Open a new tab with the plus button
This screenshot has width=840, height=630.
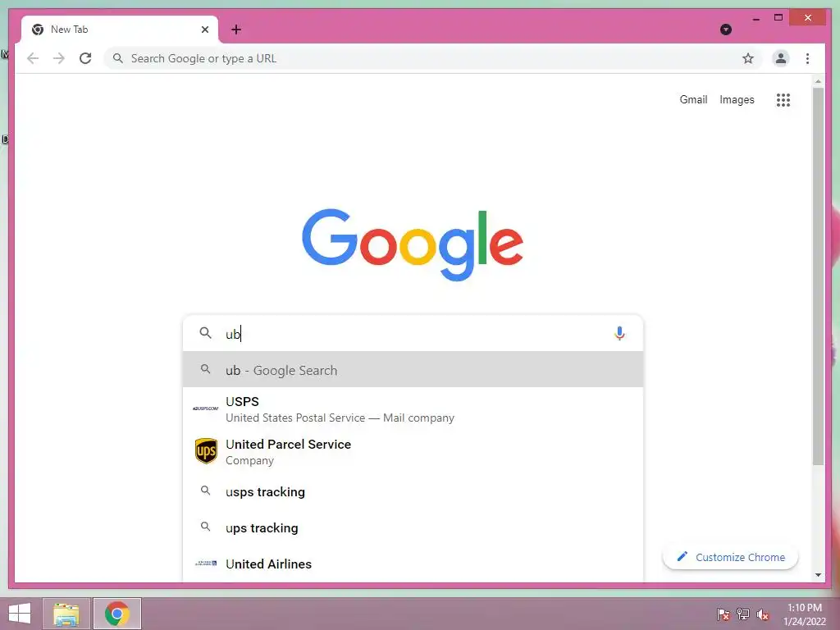[235, 30]
